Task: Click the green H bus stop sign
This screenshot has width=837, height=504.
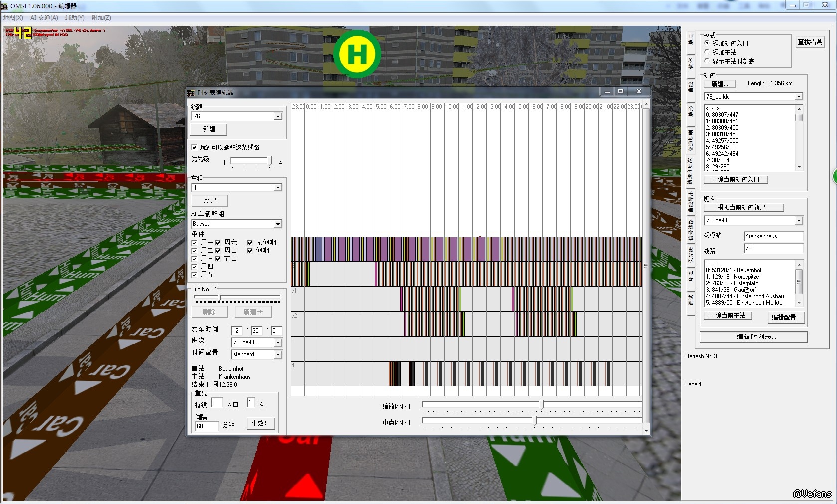Action: [357, 54]
